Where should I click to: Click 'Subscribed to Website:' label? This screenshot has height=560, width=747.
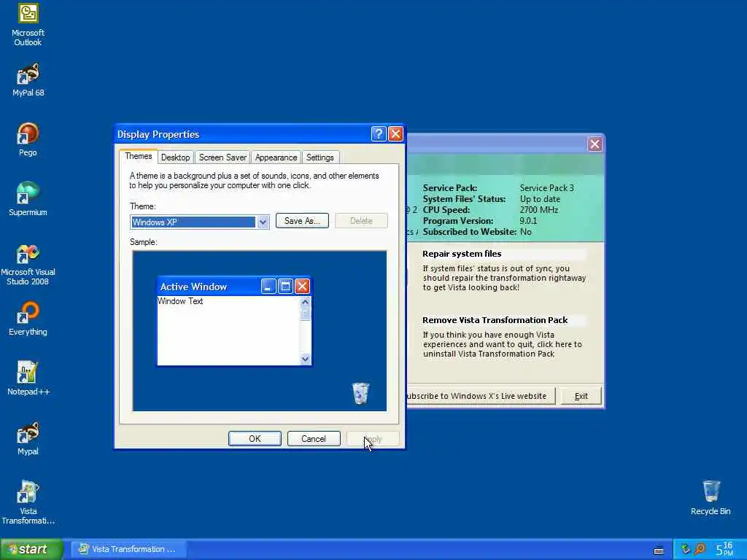click(x=470, y=232)
